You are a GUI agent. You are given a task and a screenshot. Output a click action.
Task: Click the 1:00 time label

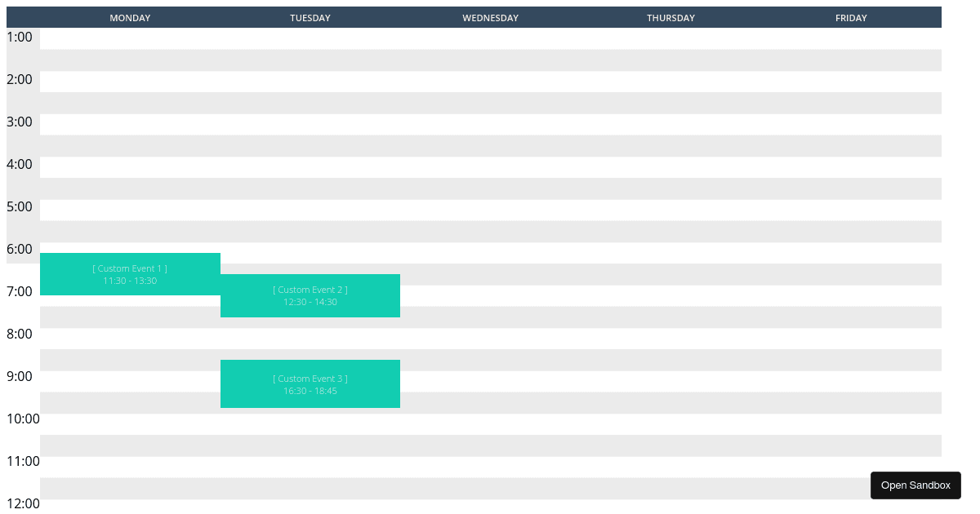click(20, 37)
